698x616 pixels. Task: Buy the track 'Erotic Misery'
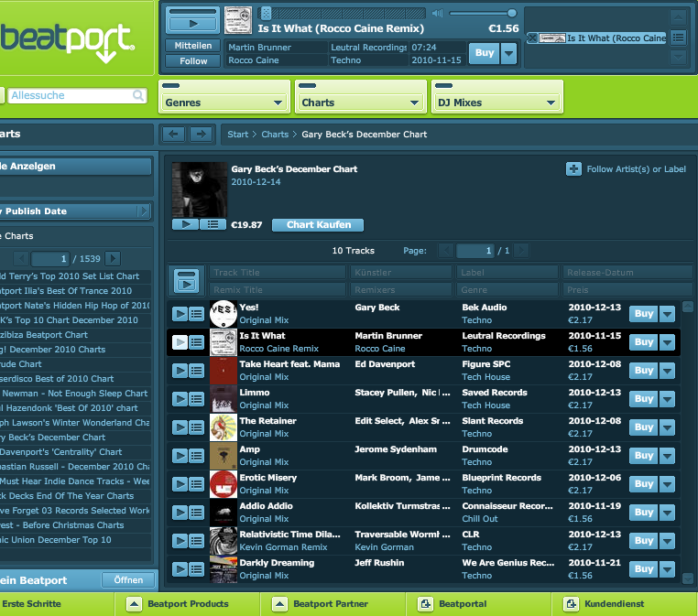pyautogui.click(x=643, y=484)
